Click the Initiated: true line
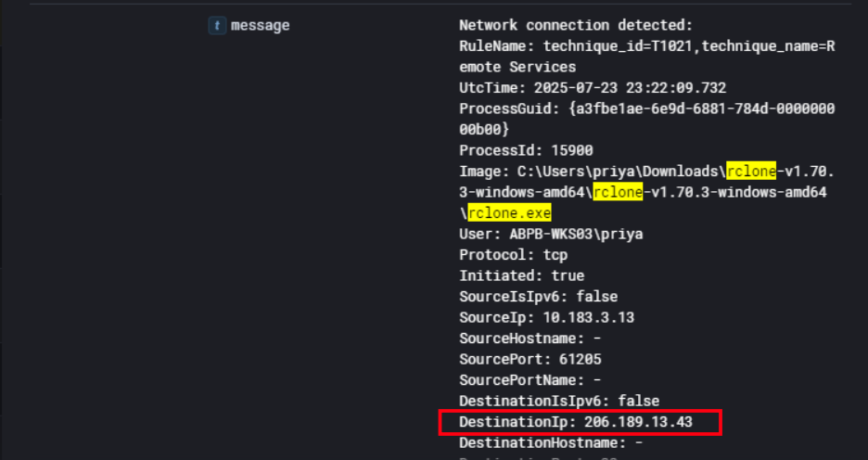This screenshot has width=868, height=460. coord(521,275)
